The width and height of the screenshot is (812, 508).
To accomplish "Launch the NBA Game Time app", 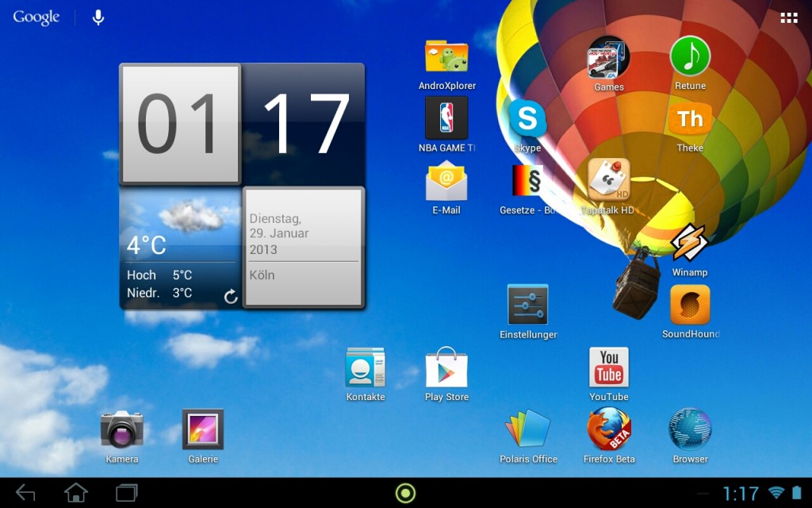I will [446, 117].
